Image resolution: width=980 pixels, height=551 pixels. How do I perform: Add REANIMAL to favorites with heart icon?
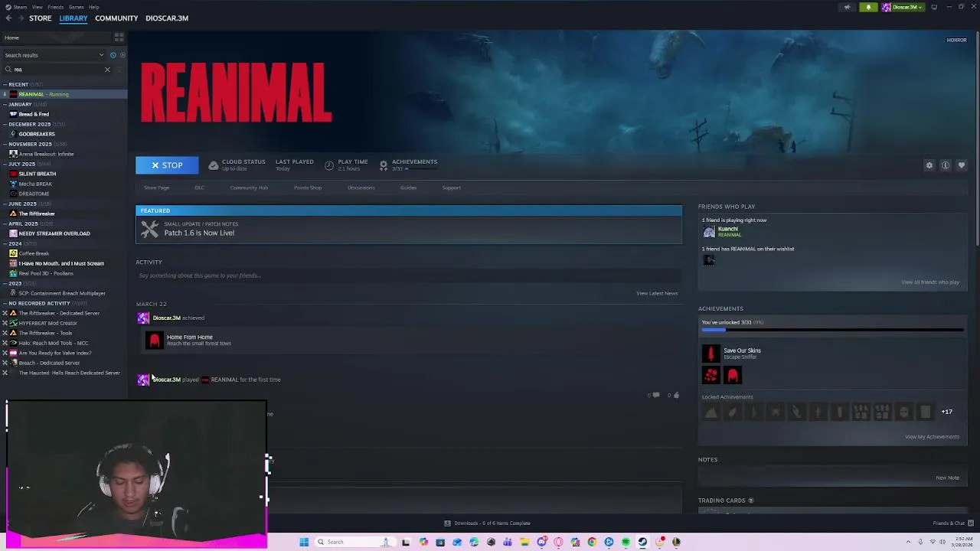click(x=962, y=165)
